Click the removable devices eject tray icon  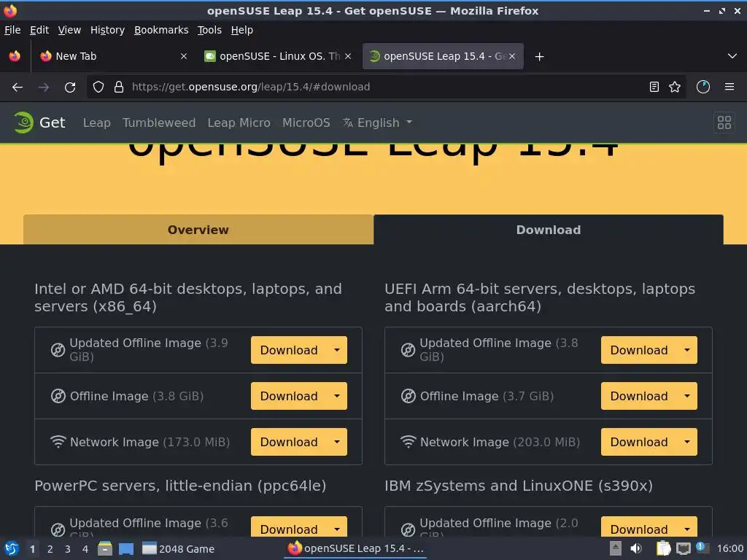point(616,549)
